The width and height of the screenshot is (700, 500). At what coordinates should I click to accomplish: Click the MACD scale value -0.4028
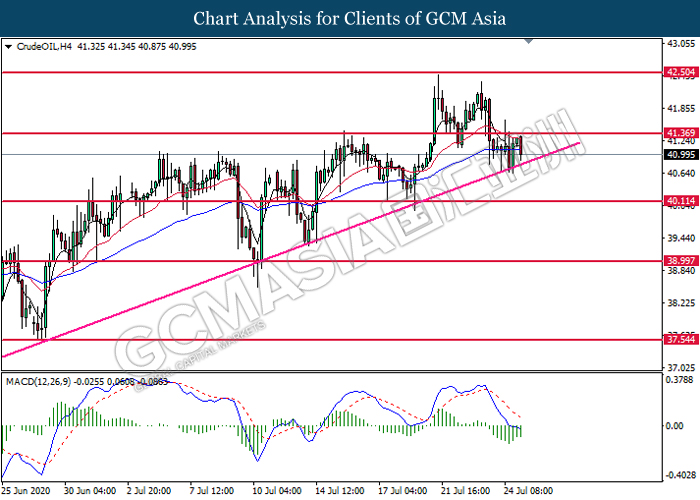(681, 475)
